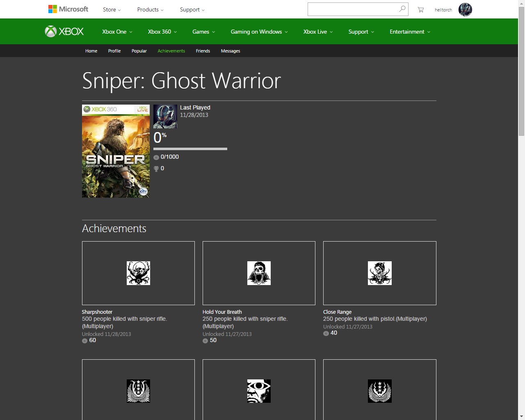The height and width of the screenshot is (420, 525).
Task: Click 250 people killed with pistol description
Action: (375, 319)
